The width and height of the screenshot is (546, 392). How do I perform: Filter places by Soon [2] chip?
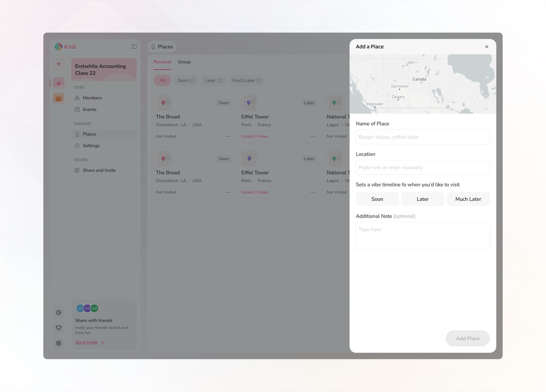186,81
